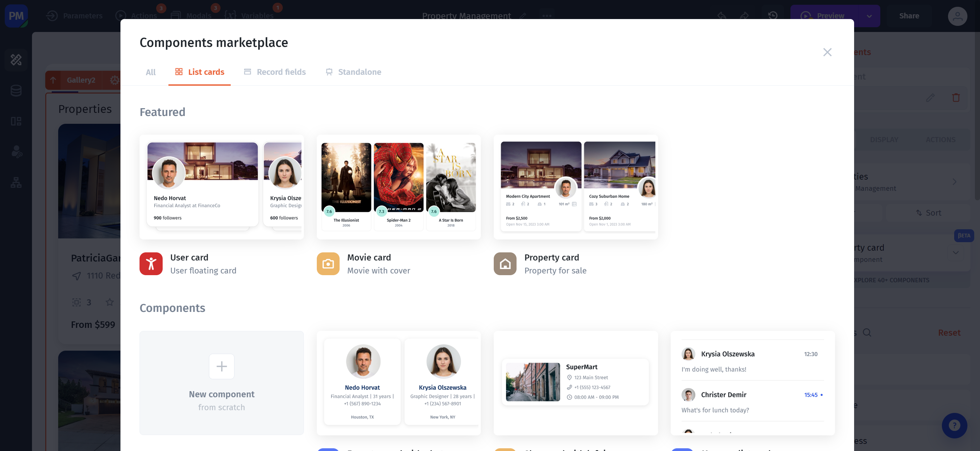Click the Property card title
The height and width of the screenshot is (451, 980).
pos(552,257)
